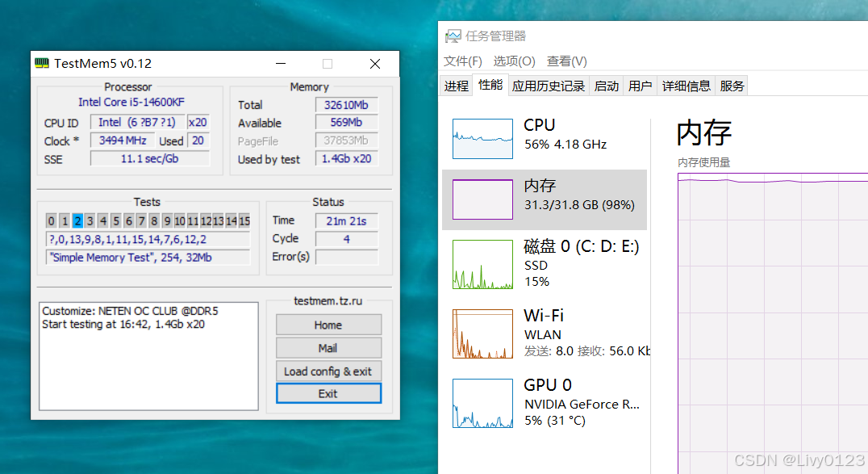Click the Mail button in TestMem5
This screenshot has height=474, width=868.
(328, 348)
